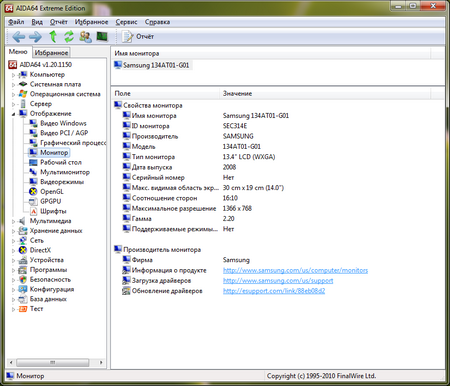The image size is (450, 386).
Task: Open the Справка menu
Action: [157, 22]
